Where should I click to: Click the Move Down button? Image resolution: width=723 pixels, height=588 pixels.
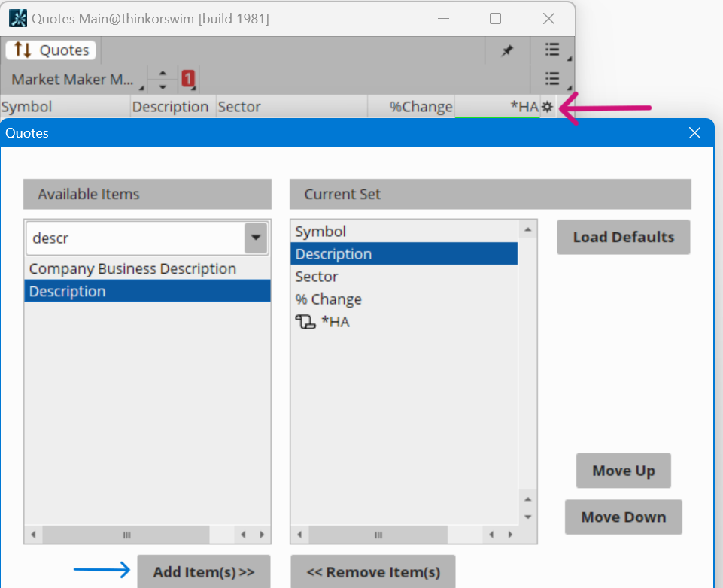click(624, 517)
